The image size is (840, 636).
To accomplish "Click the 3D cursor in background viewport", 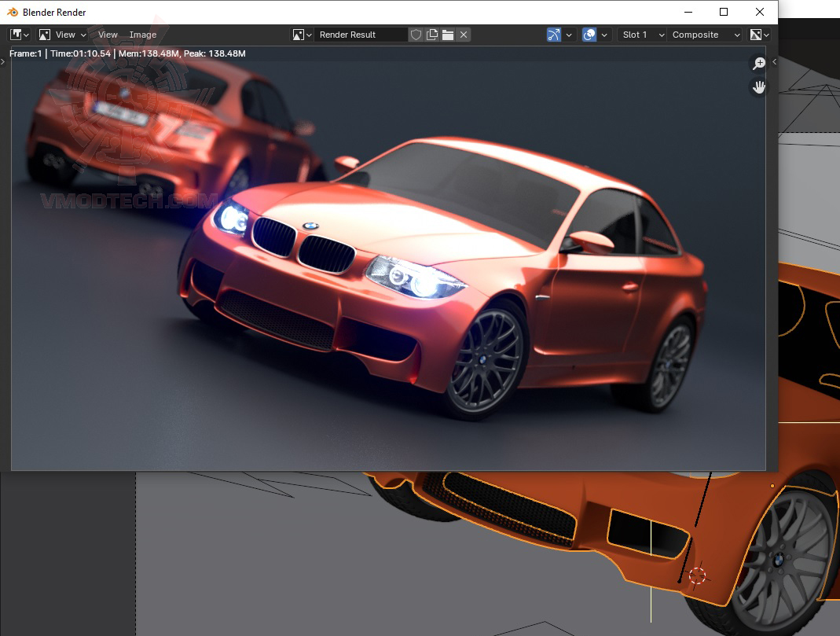I will 697,575.
